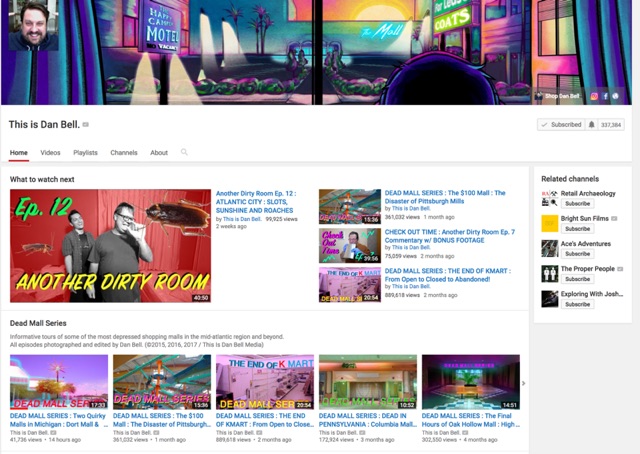Open THE END OF KMART title in What to watch next

point(448,275)
